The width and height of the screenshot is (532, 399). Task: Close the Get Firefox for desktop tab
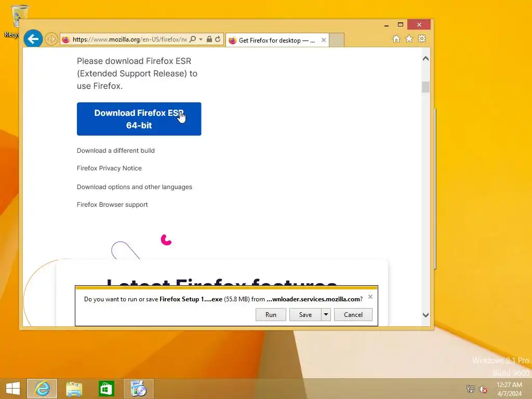pyautogui.click(x=324, y=40)
